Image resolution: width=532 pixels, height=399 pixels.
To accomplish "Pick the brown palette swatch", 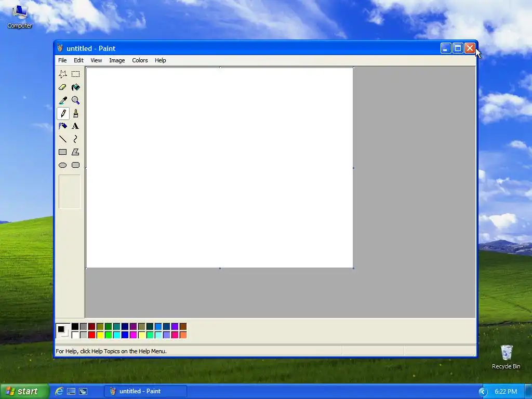I will 183,326.
